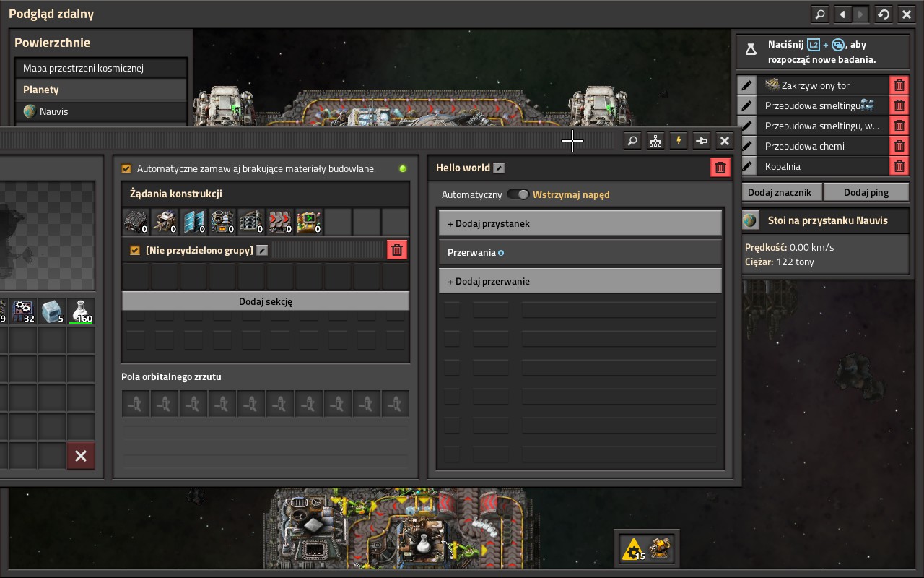This screenshot has height=578, width=924.
Task: Open search in the Podgląd zdalny title bar
Action: coord(820,14)
